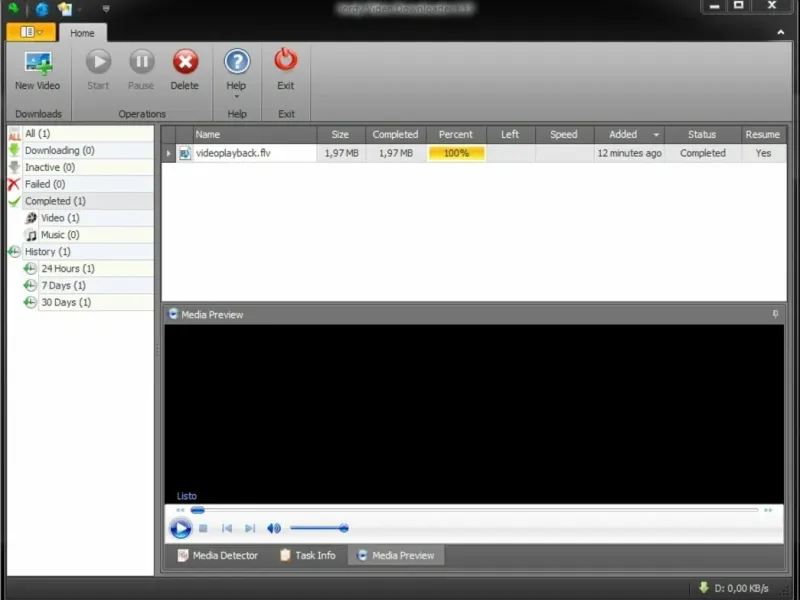Click the green download icon in title bar
800x600 pixels.
point(14,8)
